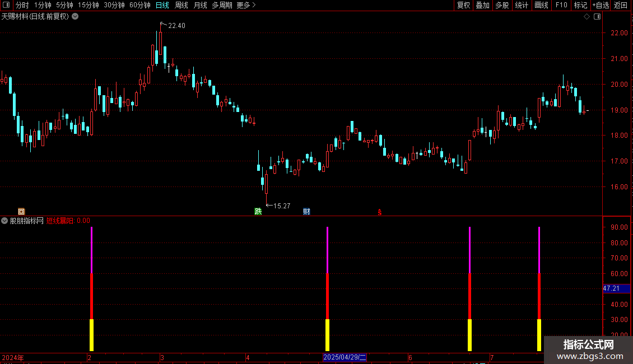Click the diamond icon in chart header

[x=587, y=17]
